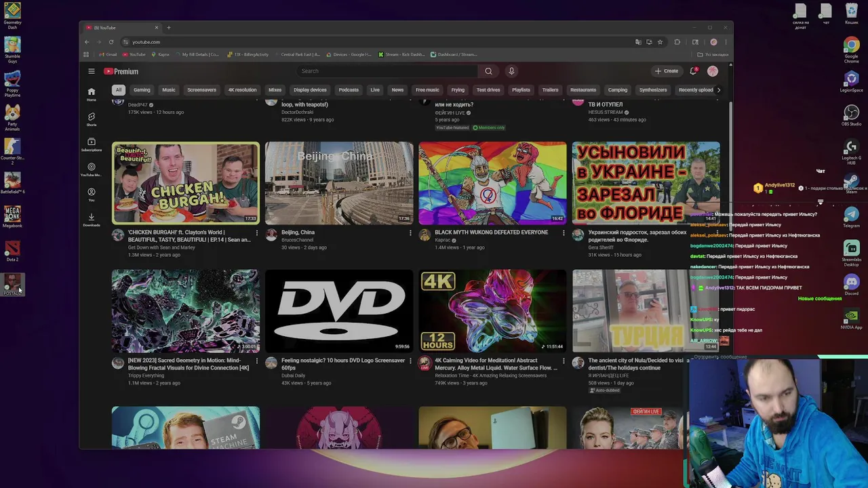The width and height of the screenshot is (868, 488).
Task: Select the Music filter chip
Action: pos(168,89)
